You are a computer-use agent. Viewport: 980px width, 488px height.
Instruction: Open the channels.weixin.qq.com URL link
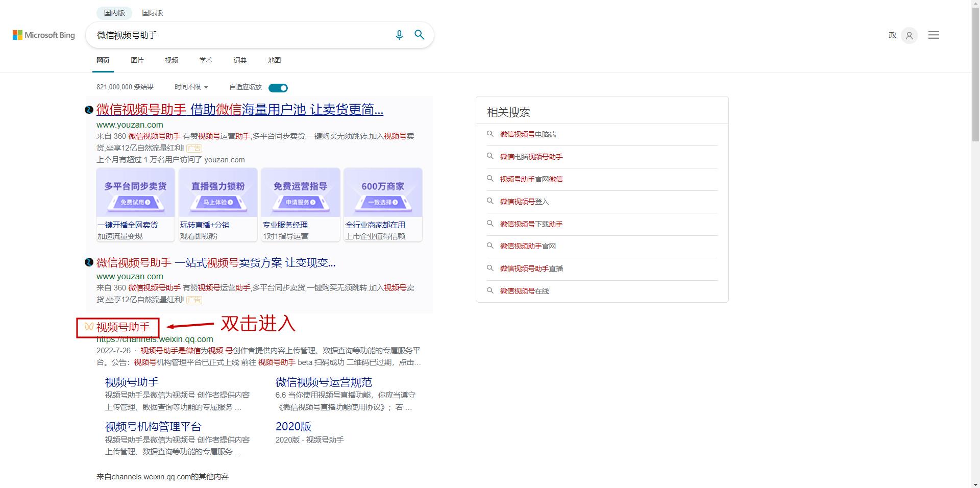point(155,339)
